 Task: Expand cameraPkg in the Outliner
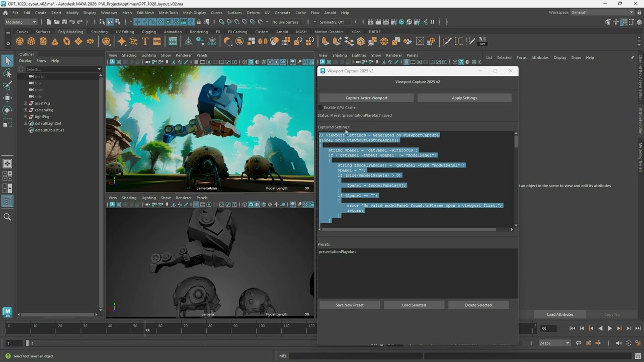pos(25,110)
